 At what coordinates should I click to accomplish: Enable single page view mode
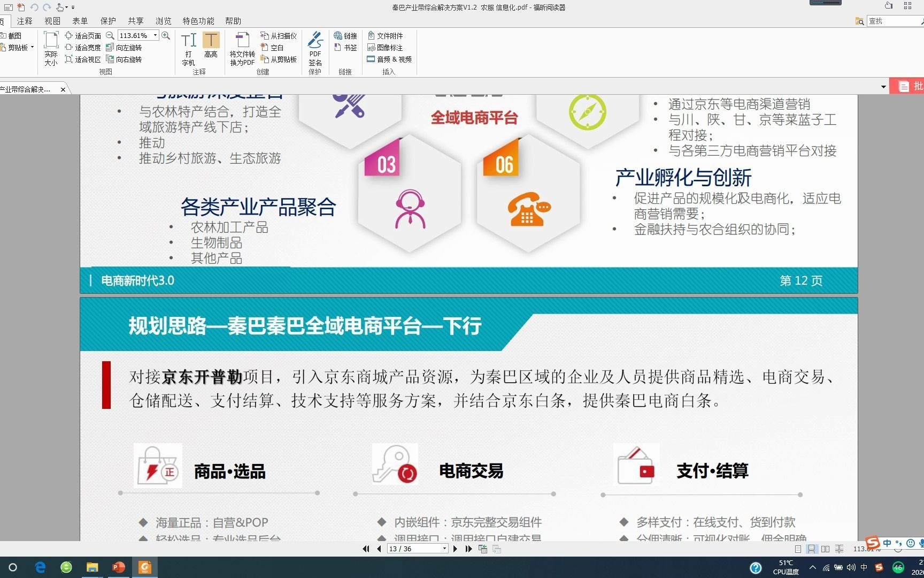(x=798, y=549)
